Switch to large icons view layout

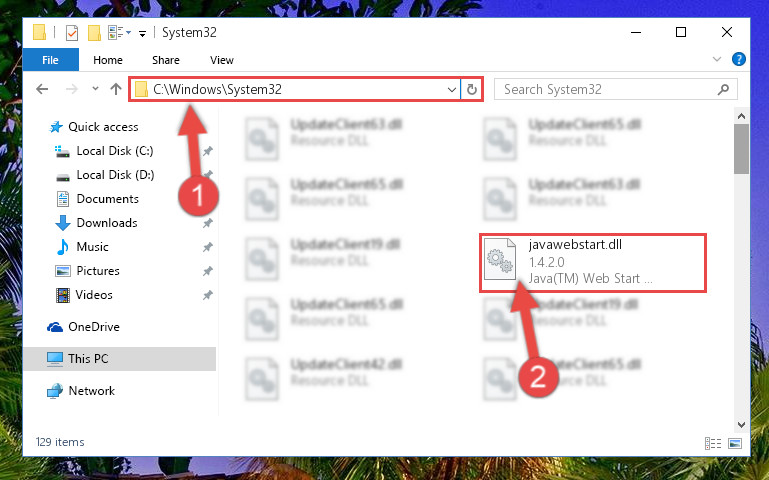(x=735, y=443)
